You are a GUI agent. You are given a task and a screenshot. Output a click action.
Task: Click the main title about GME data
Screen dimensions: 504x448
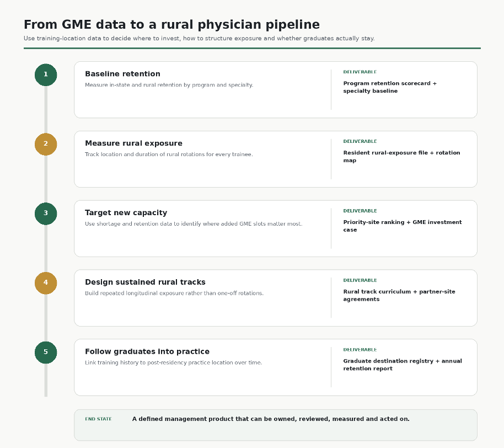(x=171, y=25)
